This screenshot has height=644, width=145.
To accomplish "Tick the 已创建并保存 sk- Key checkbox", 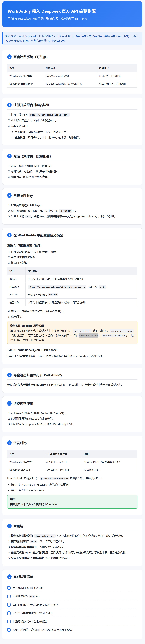I will [9, 596].
